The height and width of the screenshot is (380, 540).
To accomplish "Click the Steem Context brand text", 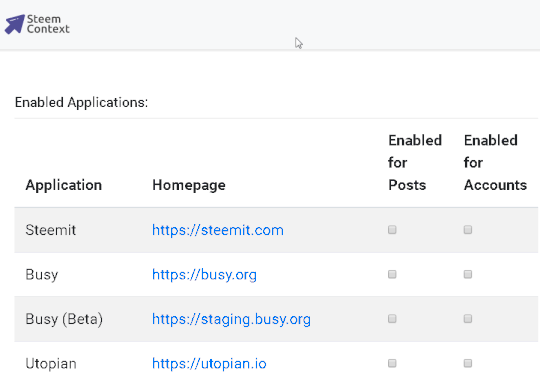I will click(48, 24).
